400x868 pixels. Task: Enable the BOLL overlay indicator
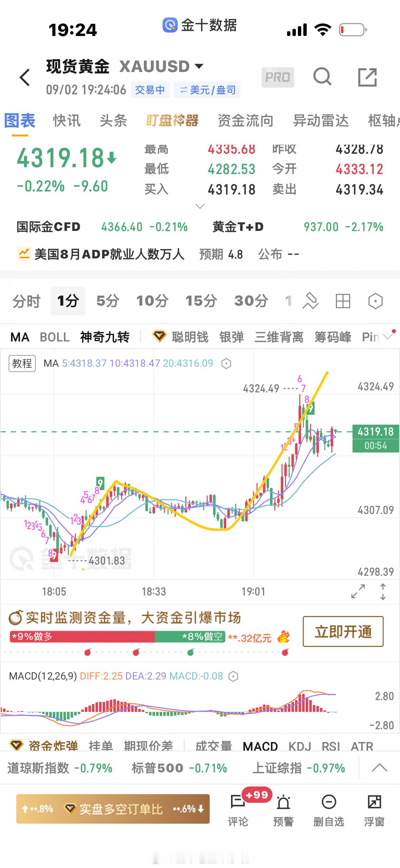coord(55,337)
